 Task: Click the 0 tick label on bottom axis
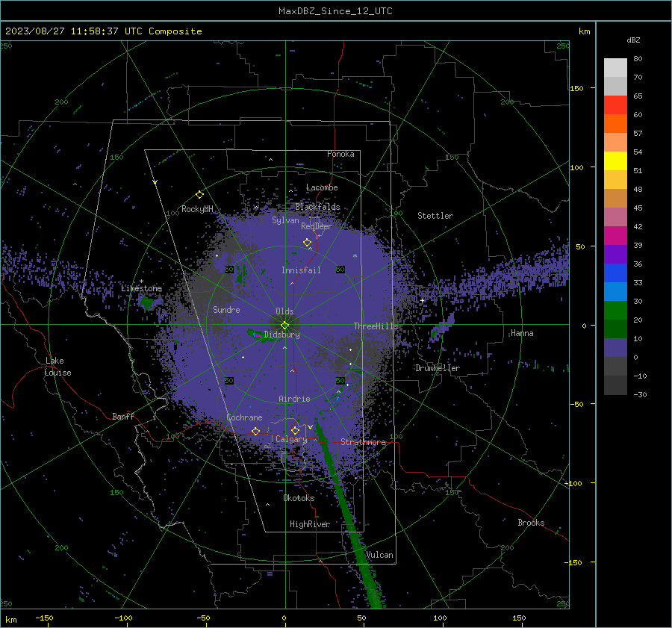284,618
